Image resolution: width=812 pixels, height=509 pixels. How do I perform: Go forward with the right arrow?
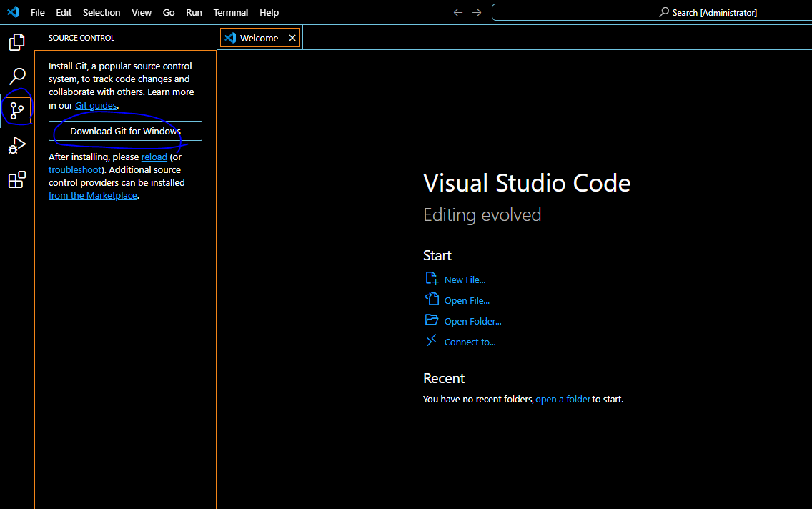(477, 12)
